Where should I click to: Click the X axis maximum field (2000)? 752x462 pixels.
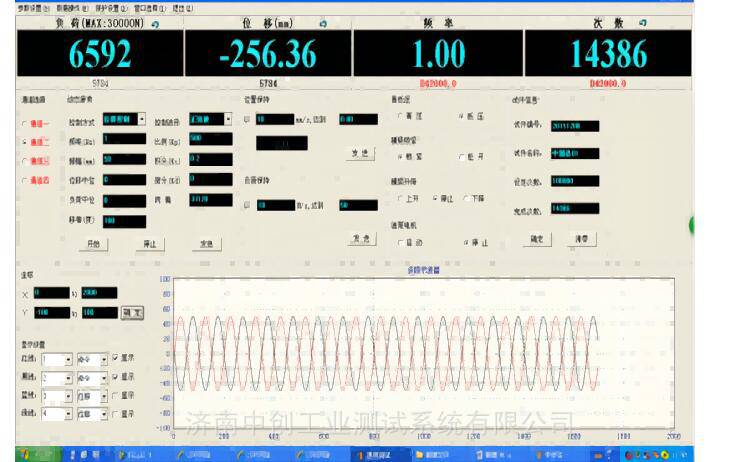(x=99, y=293)
